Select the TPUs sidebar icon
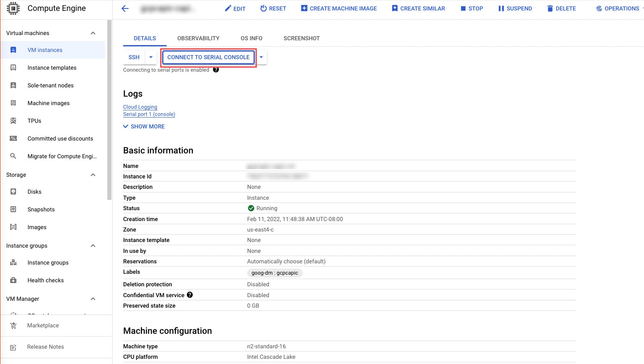This screenshot has height=364, width=644. click(x=13, y=121)
